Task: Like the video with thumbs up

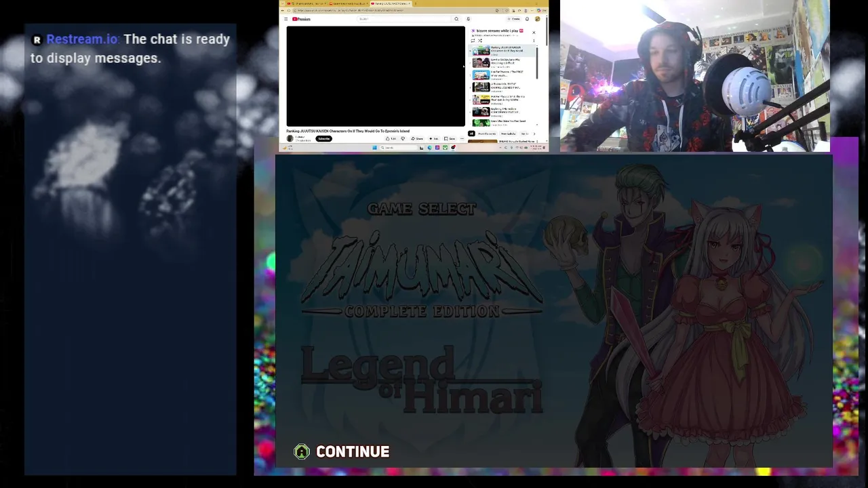Action: coord(390,138)
